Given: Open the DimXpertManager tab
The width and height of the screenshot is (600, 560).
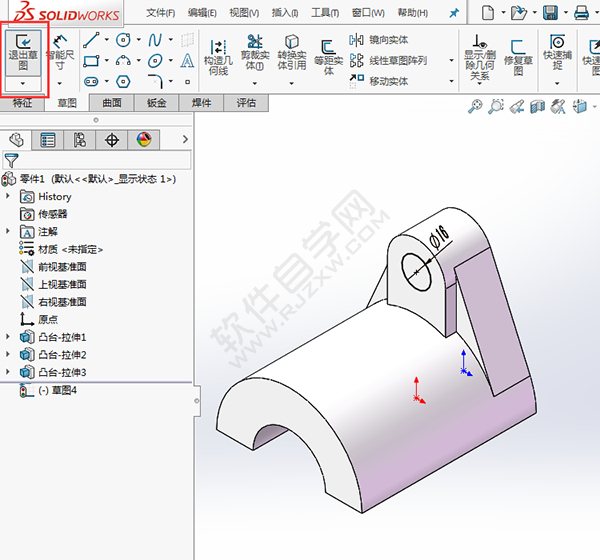Looking at the screenshot, I should (112, 140).
